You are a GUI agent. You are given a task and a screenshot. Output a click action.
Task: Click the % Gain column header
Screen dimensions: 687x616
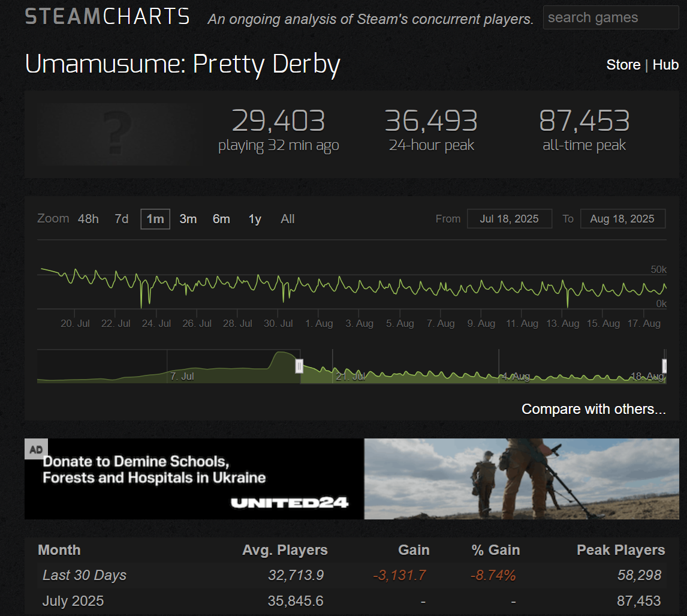(496, 550)
